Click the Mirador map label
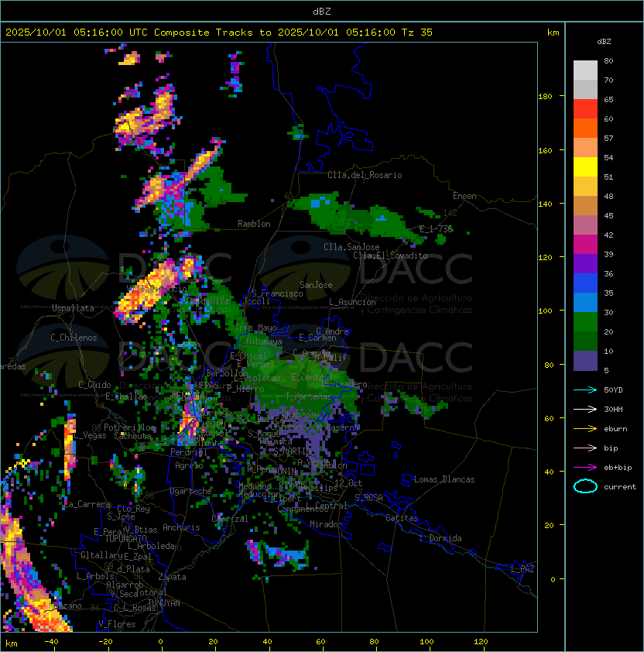Screen dimensions: 644x652 (x=326, y=524)
